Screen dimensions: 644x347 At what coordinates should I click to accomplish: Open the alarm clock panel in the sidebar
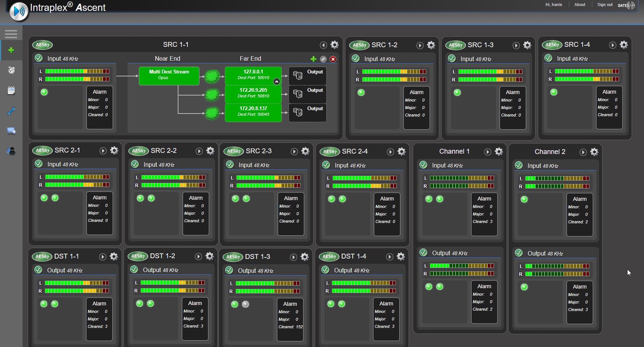(x=12, y=70)
